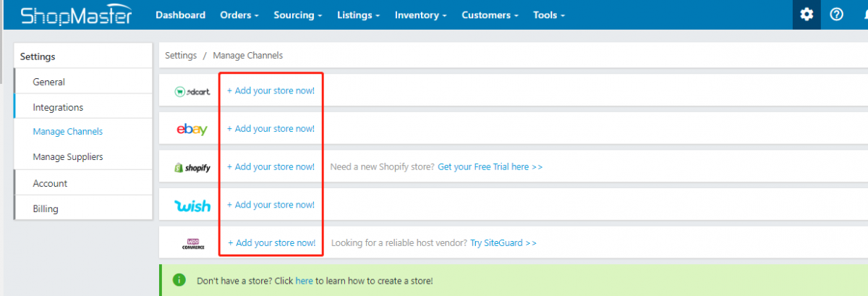Go to the Dashboard menu item
Viewport: 868px width, 296px height.
[x=180, y=15]
